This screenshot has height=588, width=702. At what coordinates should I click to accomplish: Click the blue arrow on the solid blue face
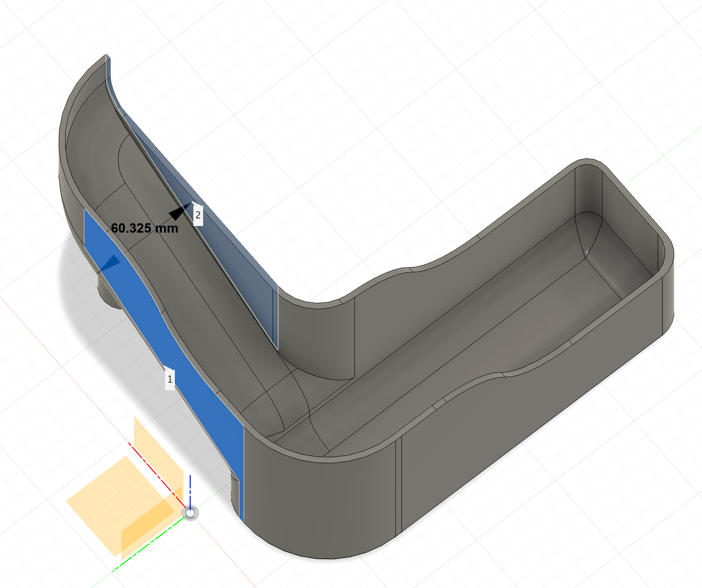(x=110, y=263)
